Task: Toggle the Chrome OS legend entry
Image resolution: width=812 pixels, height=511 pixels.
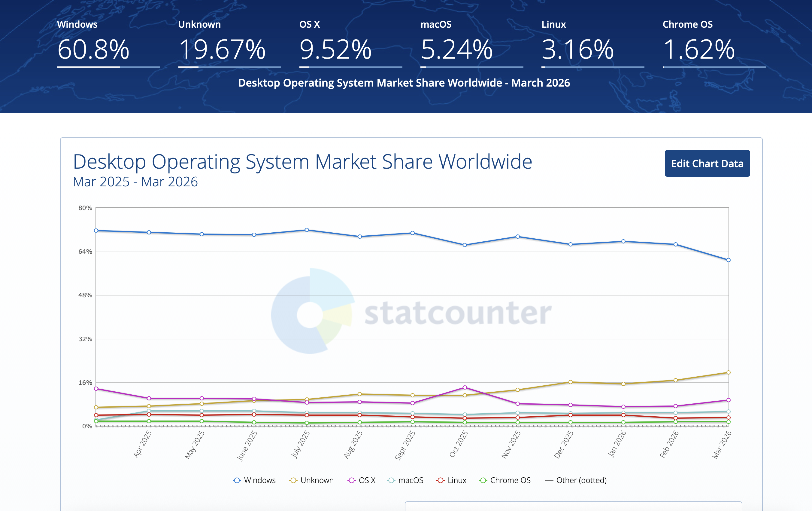Action: click(x=504, y=480)
